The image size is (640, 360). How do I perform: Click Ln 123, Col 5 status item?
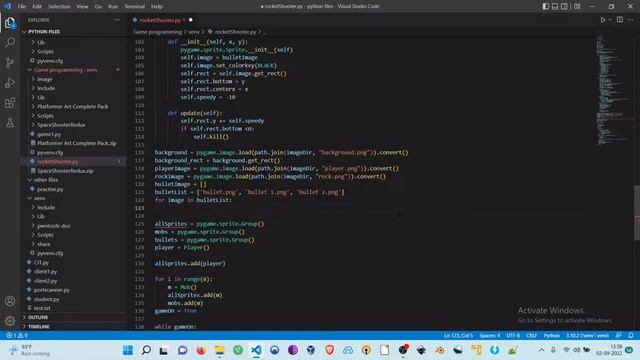click(x=458, y=336)
